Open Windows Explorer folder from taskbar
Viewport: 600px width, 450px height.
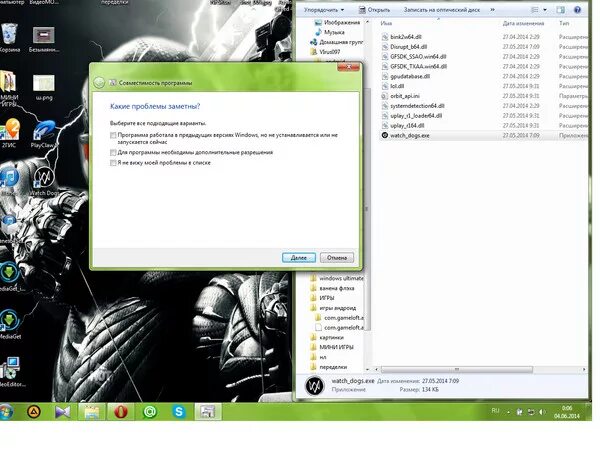tap(91, 412)
